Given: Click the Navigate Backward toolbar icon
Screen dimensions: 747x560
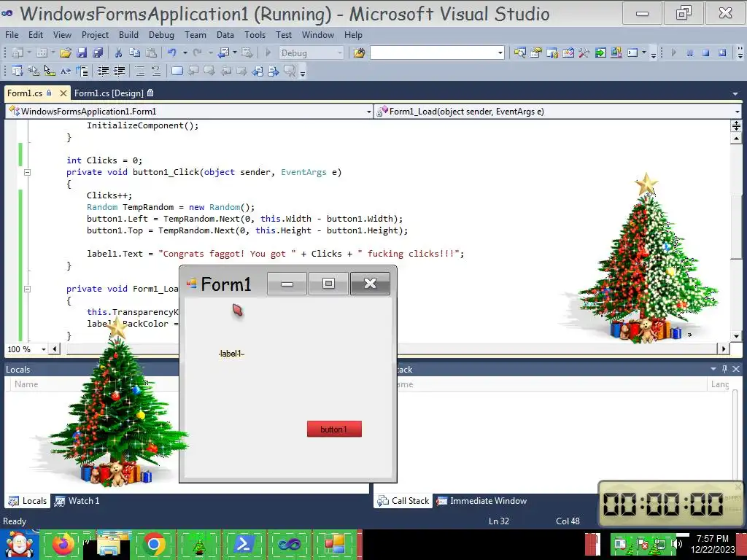Looking at the screenshot, I should (x=223, y=52).
